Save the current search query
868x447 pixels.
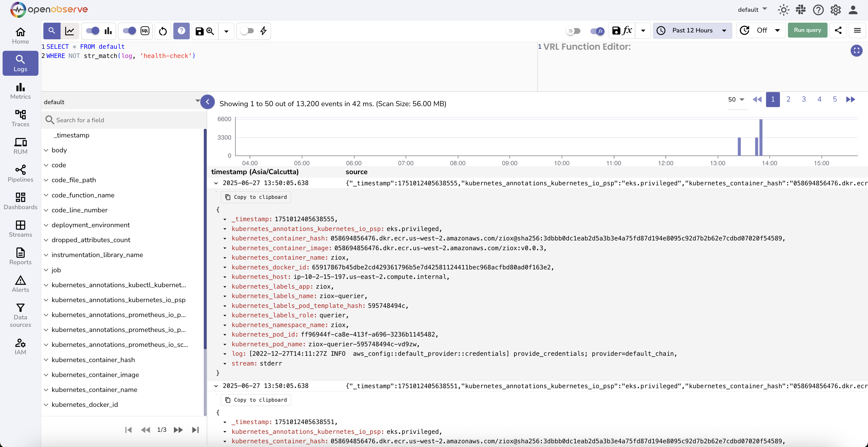[199, 31]
